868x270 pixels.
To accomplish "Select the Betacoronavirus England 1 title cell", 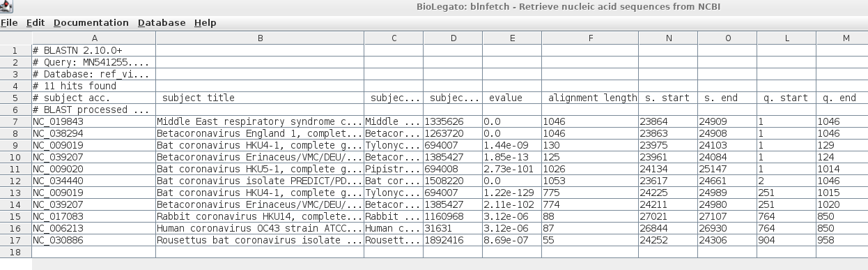I will (260, 134).
